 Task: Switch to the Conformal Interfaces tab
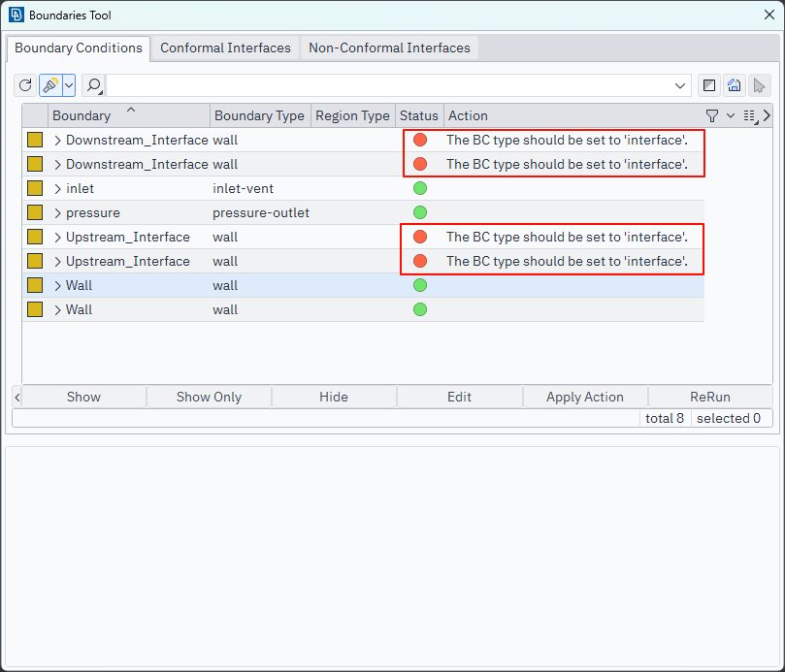[x=225, y=48]
